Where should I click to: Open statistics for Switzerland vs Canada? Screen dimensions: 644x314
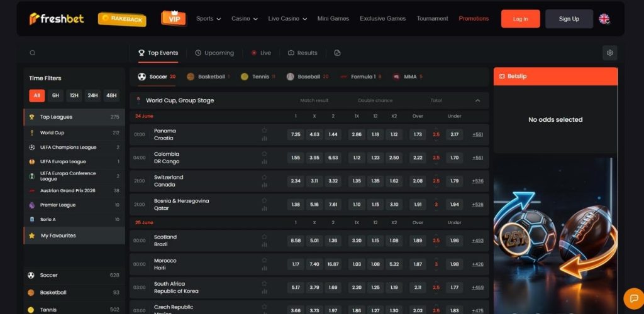pyautogui.click(x=264, y=185)
